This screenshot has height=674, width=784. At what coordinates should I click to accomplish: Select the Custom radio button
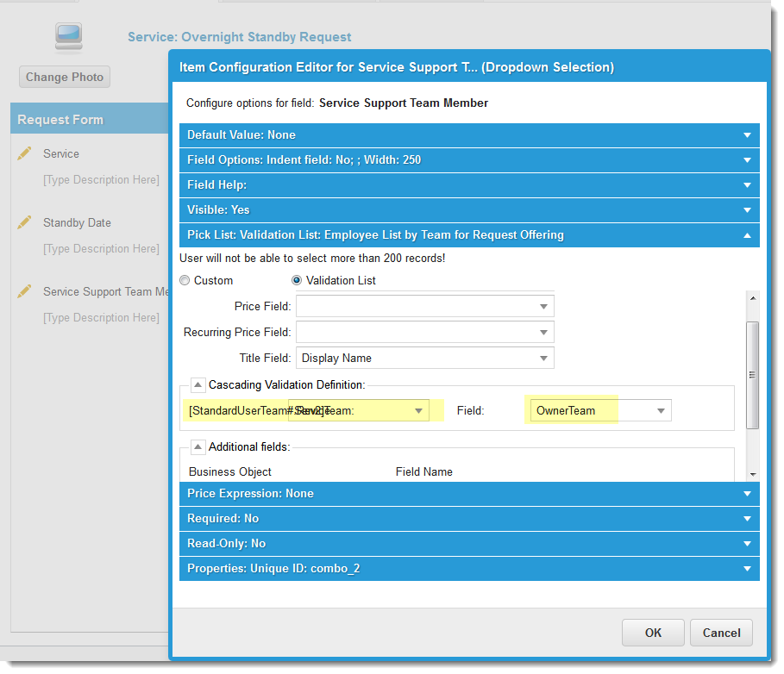pyautogui.click(x=185, y=280)
